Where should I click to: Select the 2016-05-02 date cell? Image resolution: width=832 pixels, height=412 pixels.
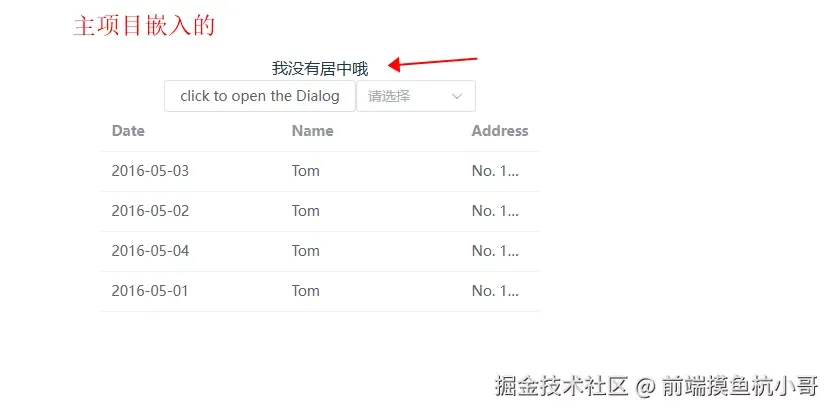click(150, 211)
